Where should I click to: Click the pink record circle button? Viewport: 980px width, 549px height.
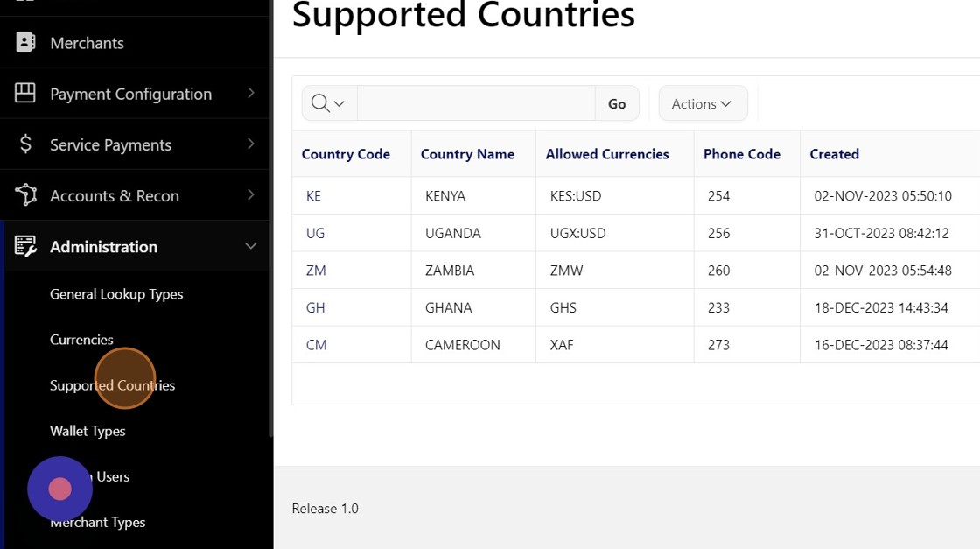pos(59,489)
